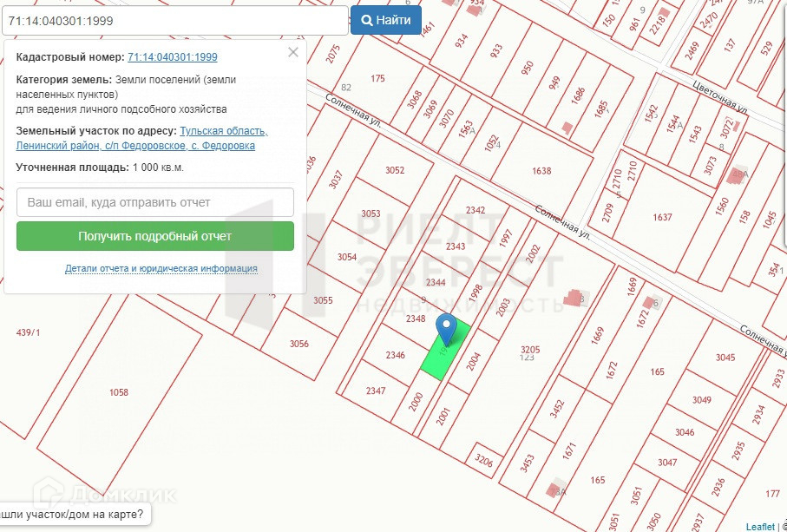Open the Тульская область address link
The height and width of the screenshot is (532, 787).
(224, 131)
